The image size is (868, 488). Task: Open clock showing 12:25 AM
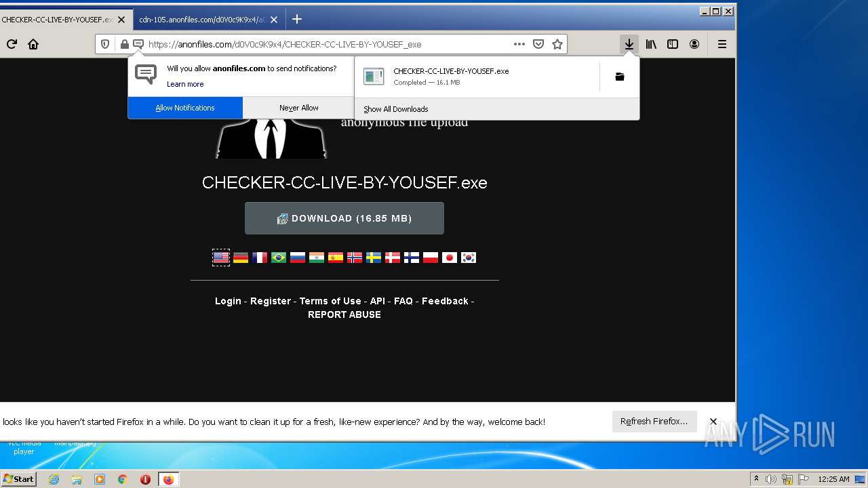click(x=833, y=479)
